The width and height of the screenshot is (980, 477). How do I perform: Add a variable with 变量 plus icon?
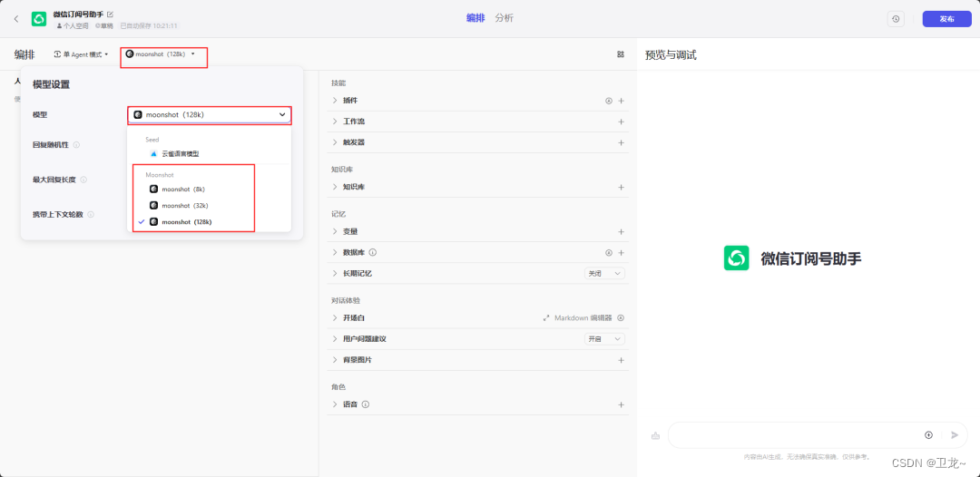pos(622,231)
